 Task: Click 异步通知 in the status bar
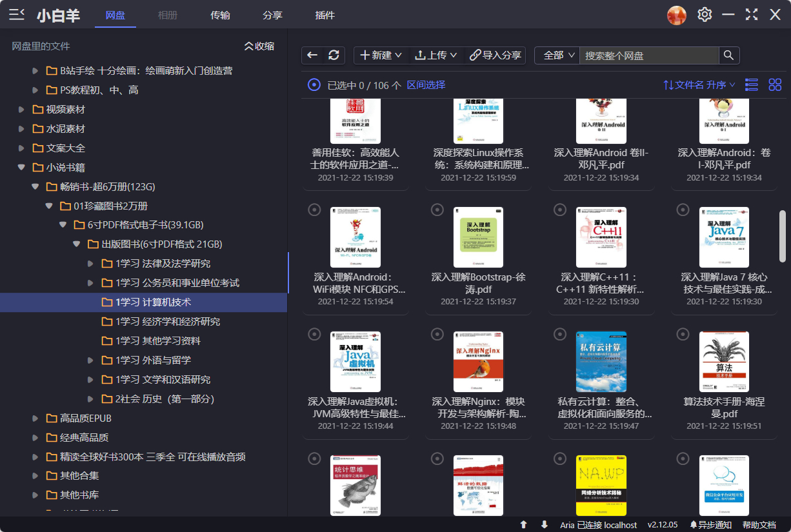click(710, 524)
